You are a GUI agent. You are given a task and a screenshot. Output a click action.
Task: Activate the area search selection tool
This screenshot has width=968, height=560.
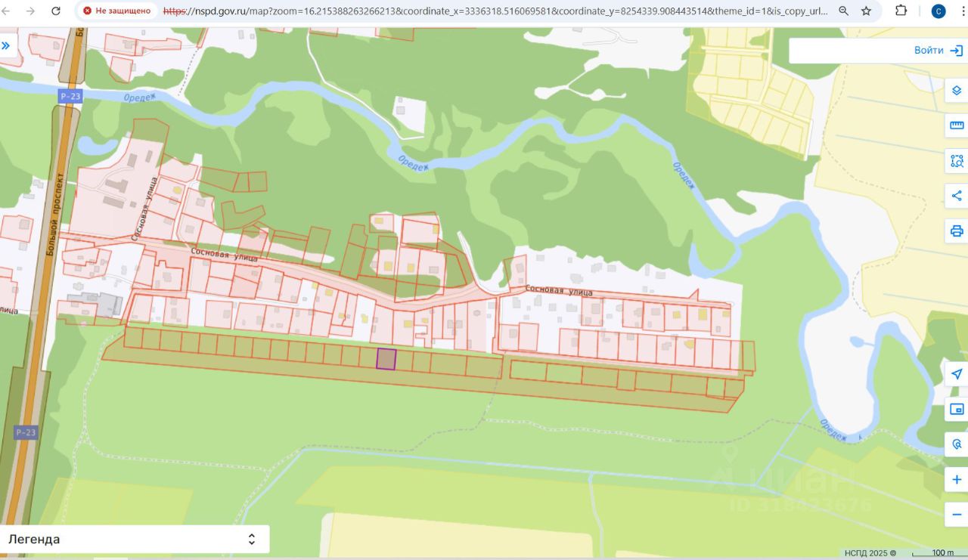pos(957,160)
